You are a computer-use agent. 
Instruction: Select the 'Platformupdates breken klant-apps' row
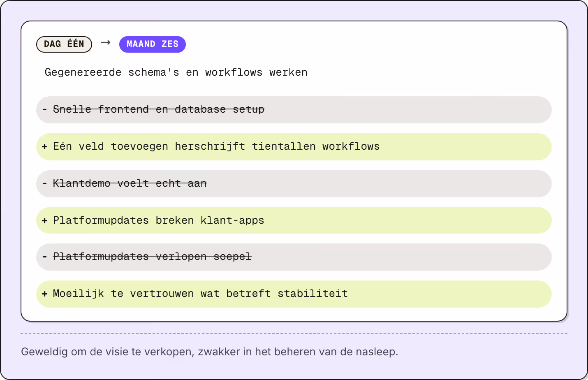pyautogui.click(x=294, y=220)
